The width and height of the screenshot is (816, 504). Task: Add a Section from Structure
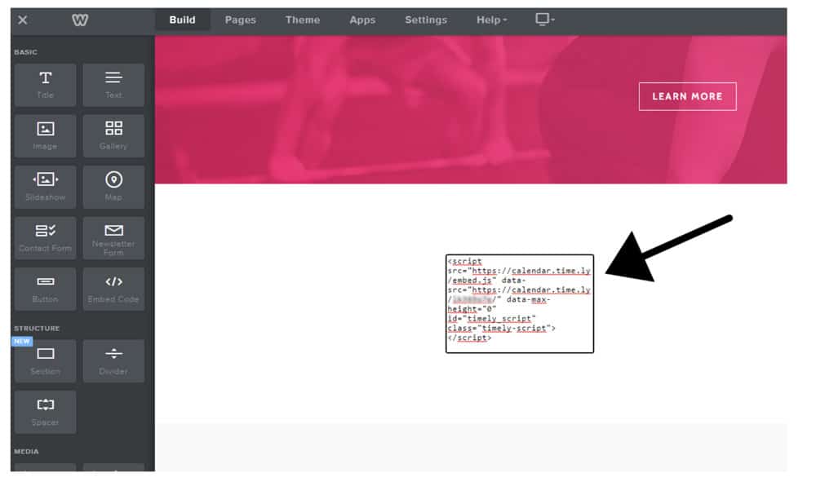(45, 360)
